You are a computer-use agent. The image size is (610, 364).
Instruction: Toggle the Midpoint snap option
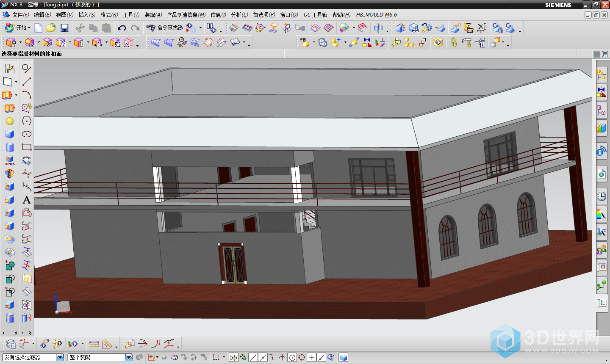coord(263,357)
